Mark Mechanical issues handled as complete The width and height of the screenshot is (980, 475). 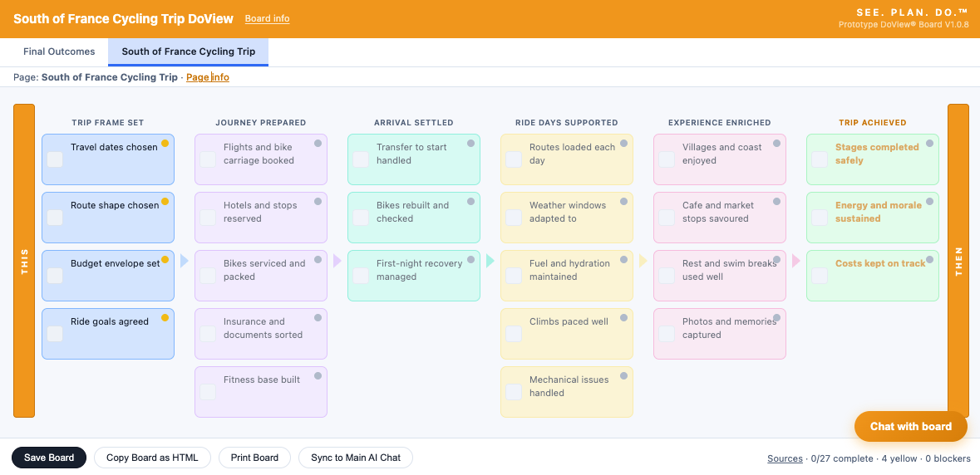click(x=514, y=391)
